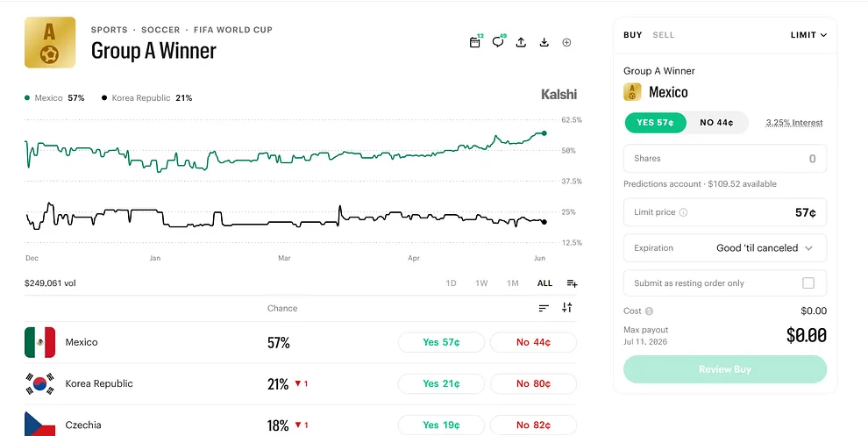Screen dimensions: 868x436
Task: Click the download icon
Action: pos(544,42)
